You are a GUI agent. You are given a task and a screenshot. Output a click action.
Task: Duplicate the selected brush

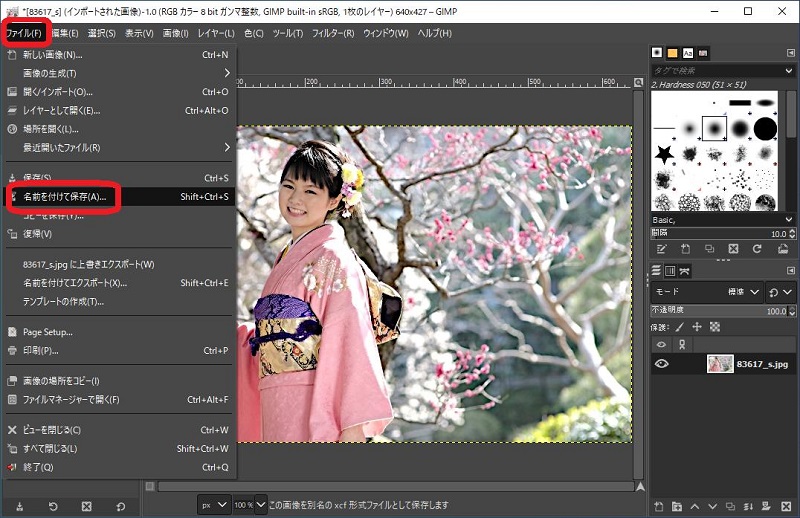[709, 249]
